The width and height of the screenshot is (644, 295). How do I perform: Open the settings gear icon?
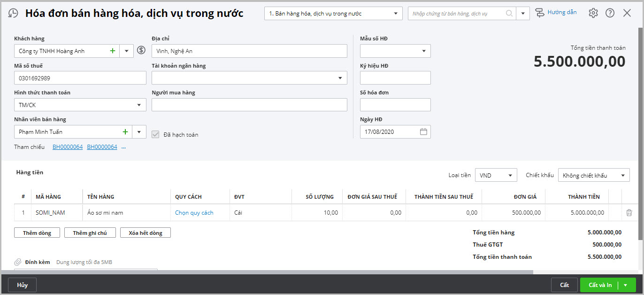(x=593, y=13)
